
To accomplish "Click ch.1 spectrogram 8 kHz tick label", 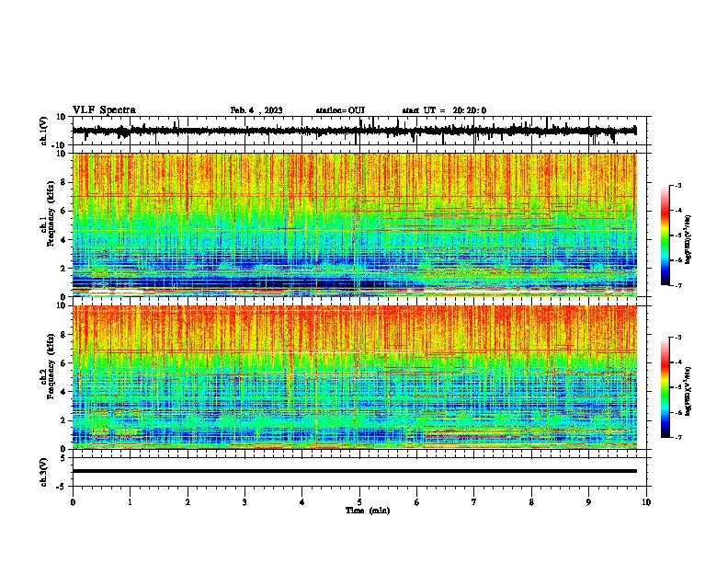I will 64,182.
